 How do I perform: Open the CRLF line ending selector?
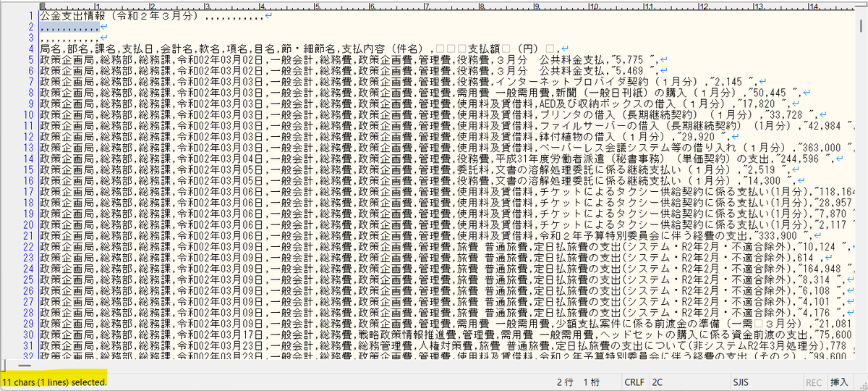634,382
